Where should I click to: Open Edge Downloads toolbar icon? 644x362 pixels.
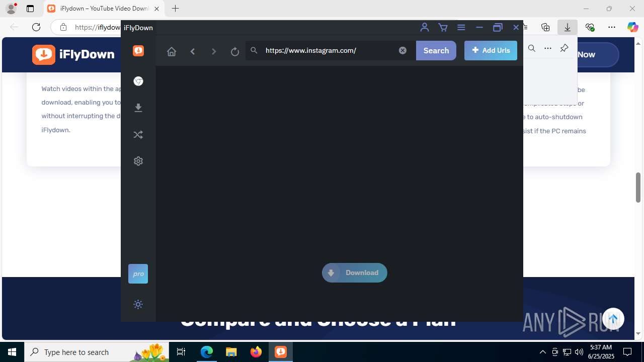click(x=568, y=27)
